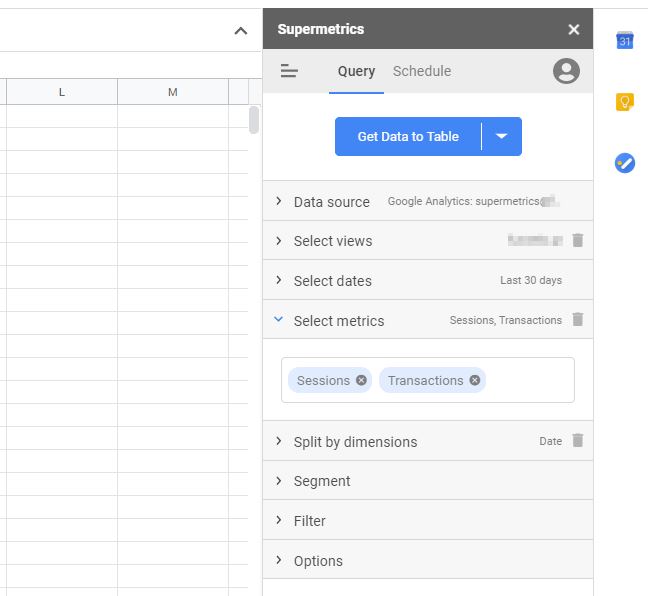Clear Split by dimensions trash icon
Image resolution: width=648 pixels, height=596 pixels.
[x=577, y=440]
